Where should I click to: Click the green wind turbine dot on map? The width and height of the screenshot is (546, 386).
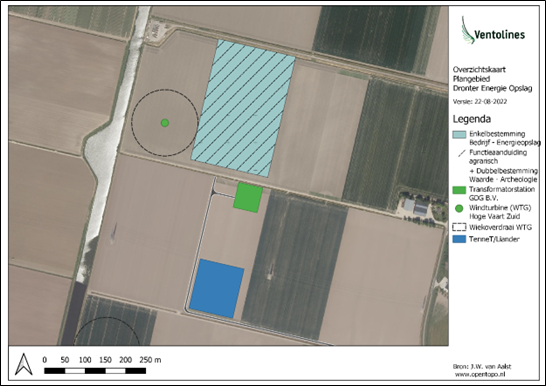point(165,123)
